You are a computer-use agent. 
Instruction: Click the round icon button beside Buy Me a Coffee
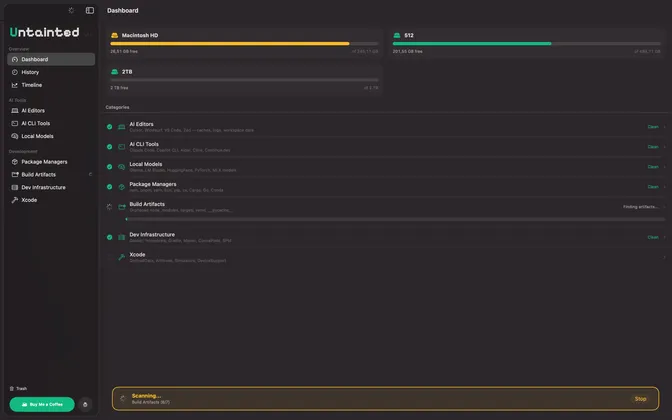pos(85,404)
